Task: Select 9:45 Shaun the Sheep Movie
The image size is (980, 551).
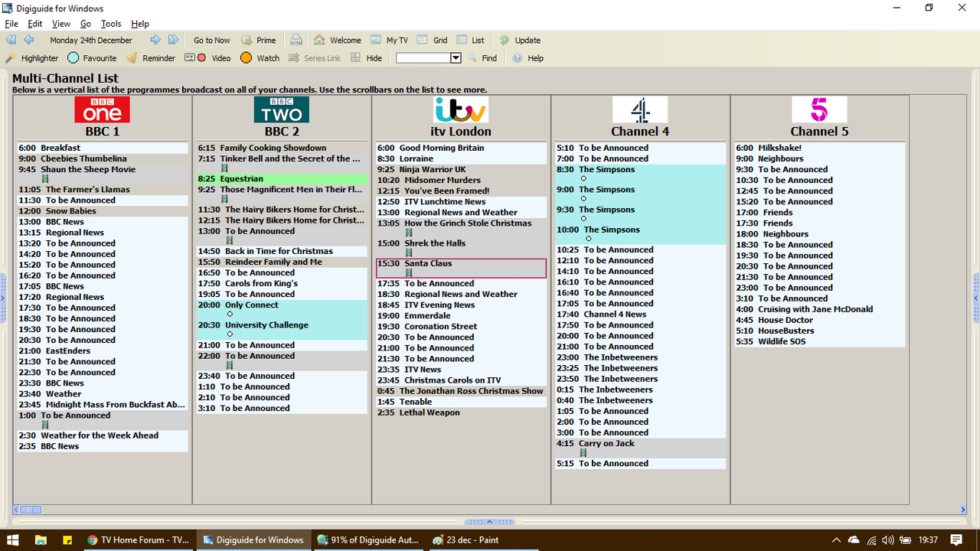Action: pyautogui.click(x=103, y=174)
